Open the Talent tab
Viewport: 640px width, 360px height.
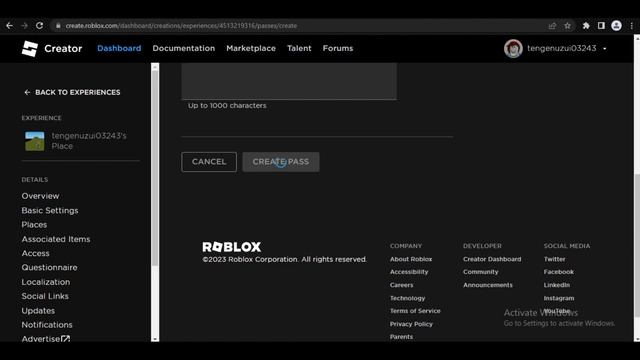click(x=299, y=48)
